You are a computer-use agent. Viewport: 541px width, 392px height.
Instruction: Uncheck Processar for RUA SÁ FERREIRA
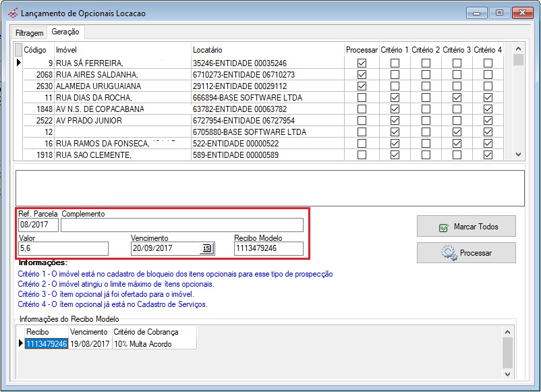click(x=362, y=63)
